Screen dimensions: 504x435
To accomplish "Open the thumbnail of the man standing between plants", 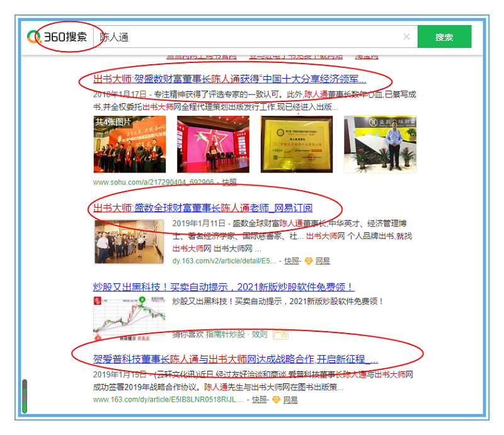I will [x=380, y=144].
